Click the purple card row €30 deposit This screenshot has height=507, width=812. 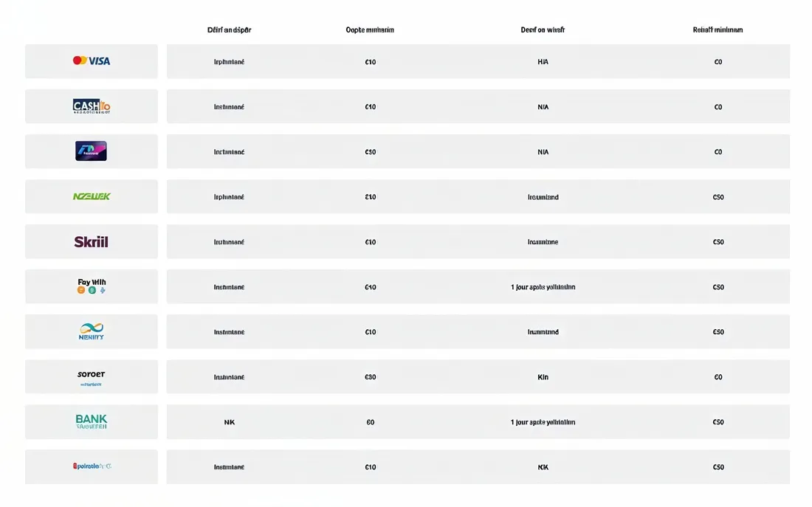coord(371,152)
